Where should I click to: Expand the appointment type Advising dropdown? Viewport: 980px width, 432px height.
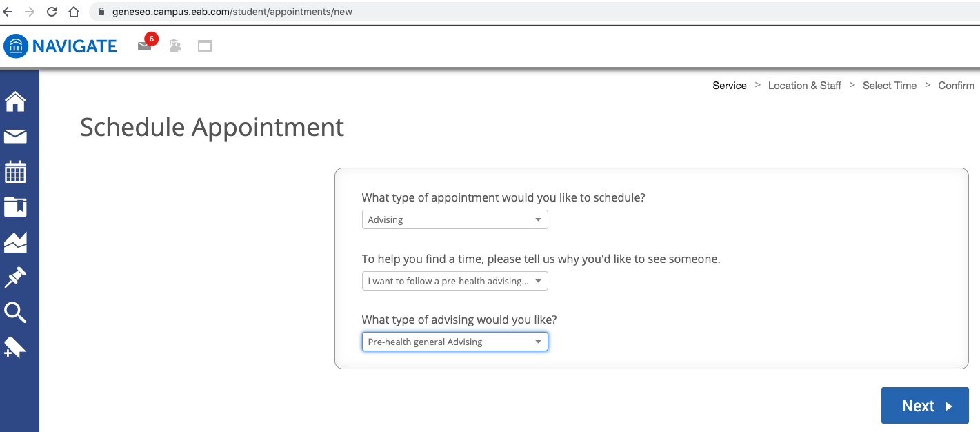coord(454,220)
